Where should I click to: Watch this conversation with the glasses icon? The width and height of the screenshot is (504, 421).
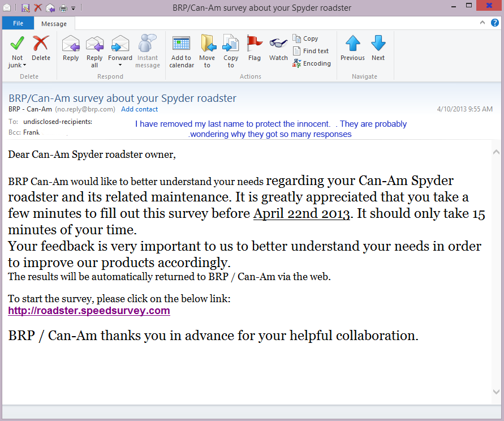[x=278, y=48]
